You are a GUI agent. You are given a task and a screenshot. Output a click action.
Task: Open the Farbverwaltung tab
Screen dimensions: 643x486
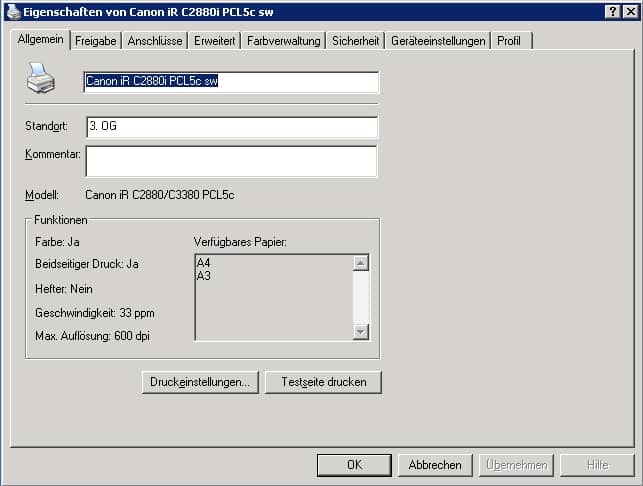click(x=283, y=41)
